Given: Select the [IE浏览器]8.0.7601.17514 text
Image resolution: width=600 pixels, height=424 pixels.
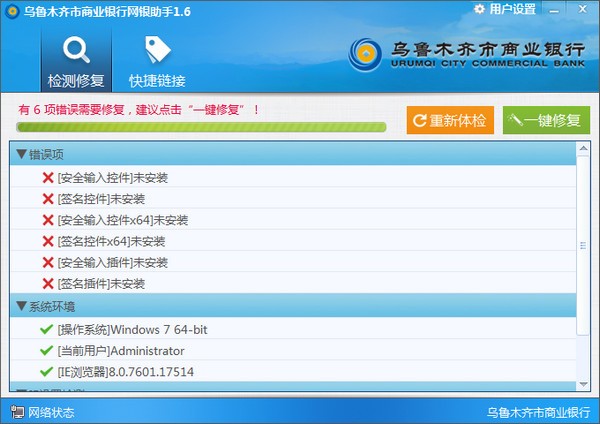Looking at the screenshot, I should point(126,372).
